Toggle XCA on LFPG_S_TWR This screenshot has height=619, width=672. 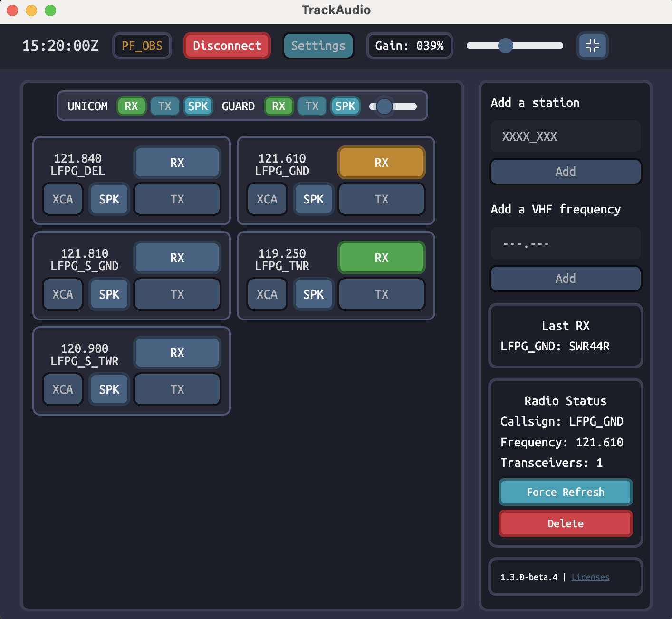tap(63, 389)
